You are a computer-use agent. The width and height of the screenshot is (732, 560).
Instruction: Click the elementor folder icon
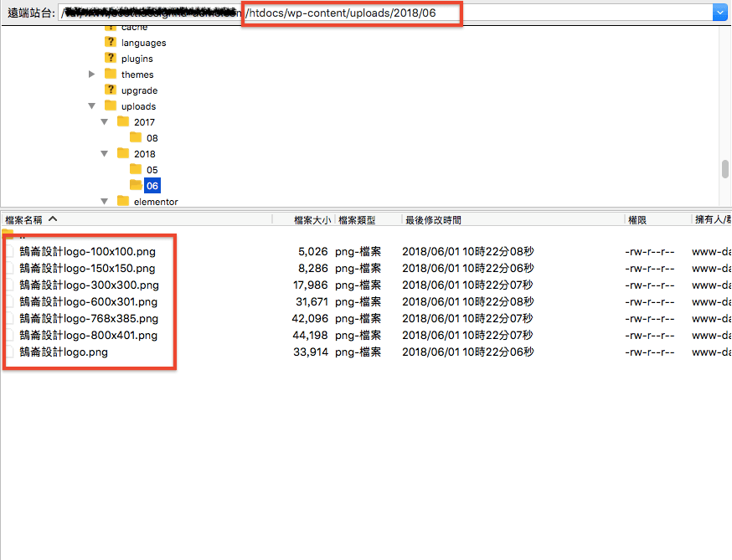click(x=123, y=202)
